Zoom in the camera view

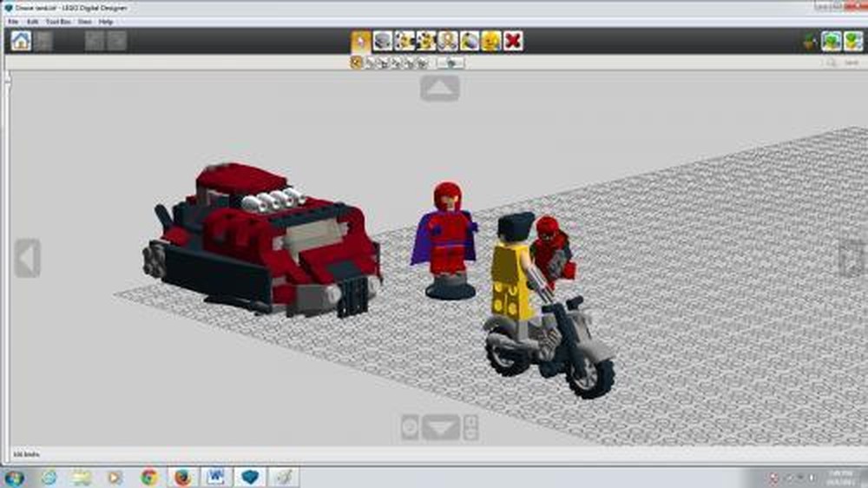(471, 422)
